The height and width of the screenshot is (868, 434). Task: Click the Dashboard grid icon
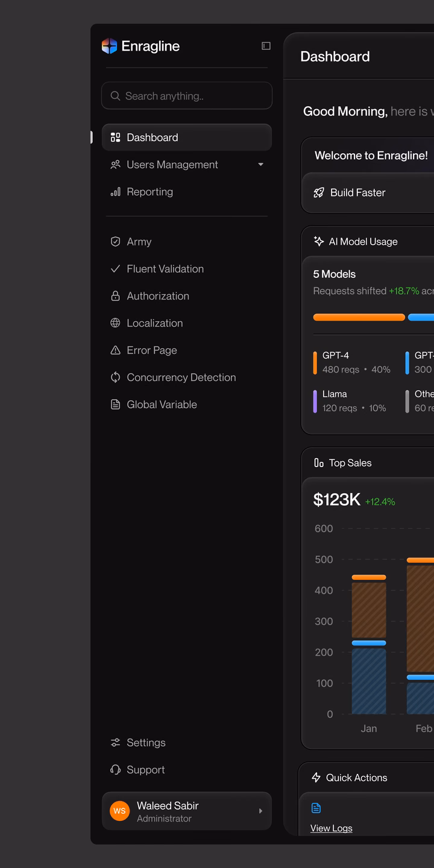point(115,137)
